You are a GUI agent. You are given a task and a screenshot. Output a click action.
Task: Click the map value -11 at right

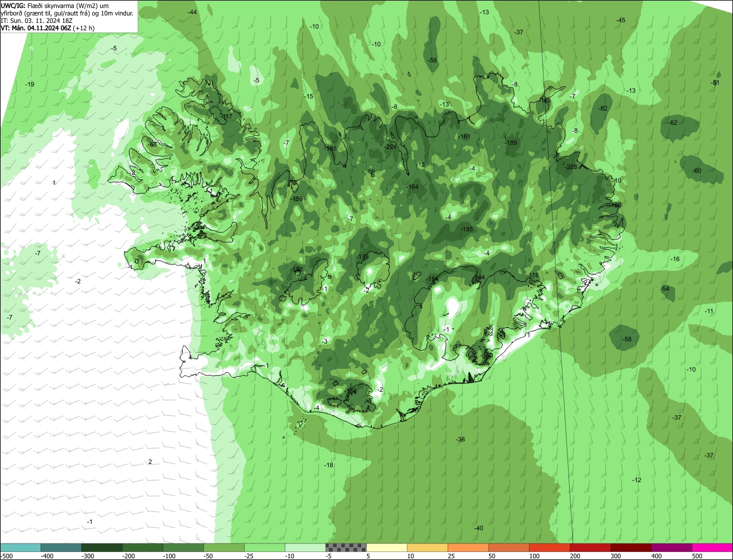(709, 311)
